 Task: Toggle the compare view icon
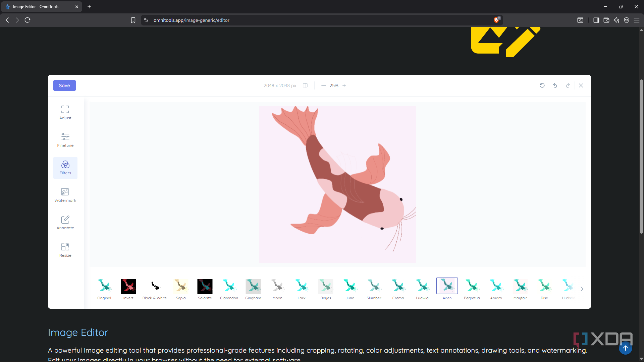pos(305,85)
